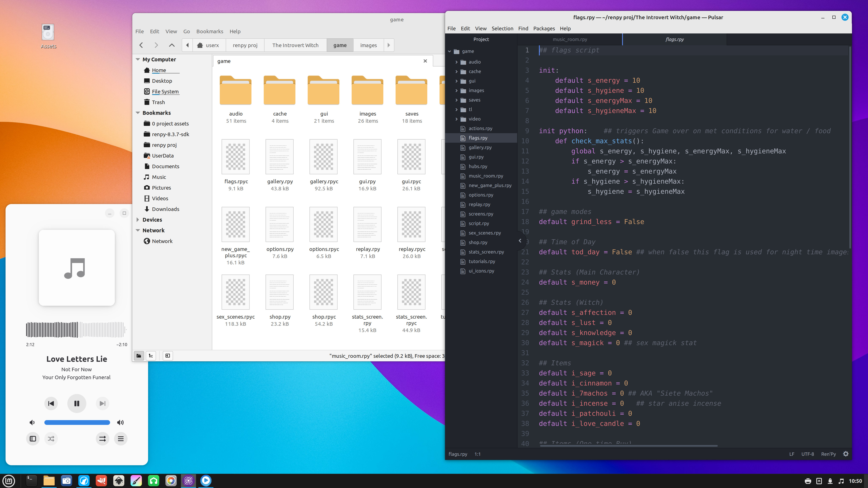Click the loud volume speaker icon
This screenshot has height=488, width=868.
coord(120,422)
